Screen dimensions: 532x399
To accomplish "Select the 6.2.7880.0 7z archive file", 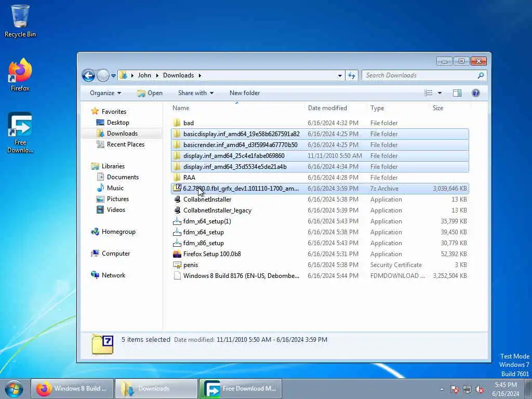I will coord(320,188).
